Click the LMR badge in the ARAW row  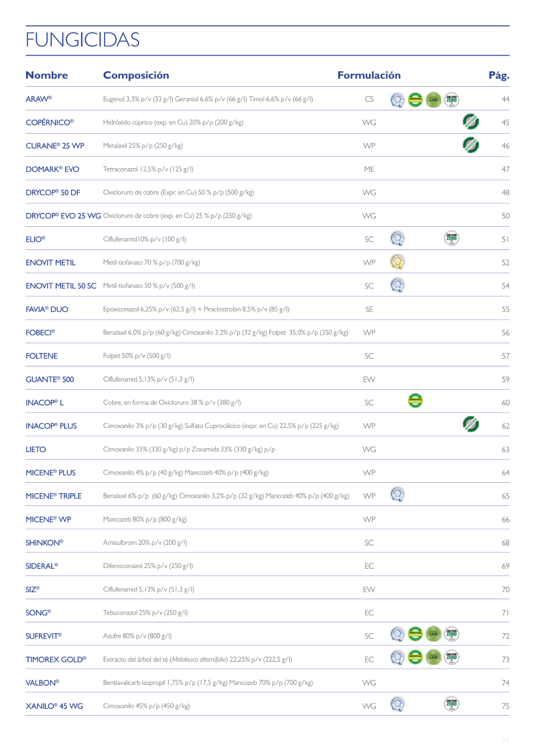(x=434, y=100)
